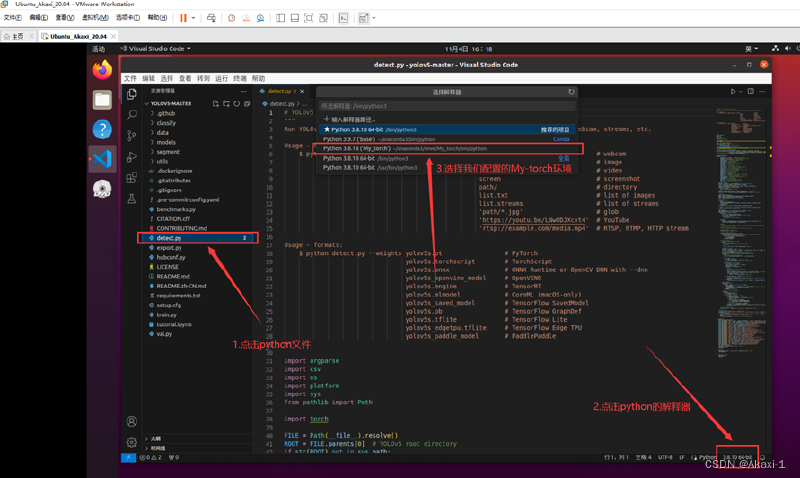800x478 pixels.
Task: Collapse all folders in the explorer
Action: [247, 104]
